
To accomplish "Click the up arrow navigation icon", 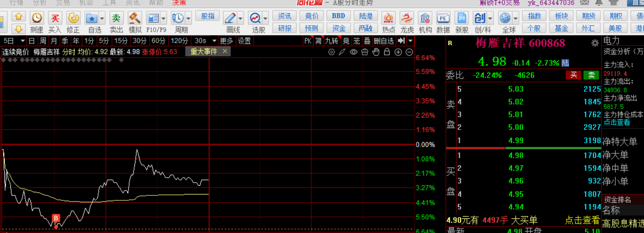I will (x=19, y=16).
